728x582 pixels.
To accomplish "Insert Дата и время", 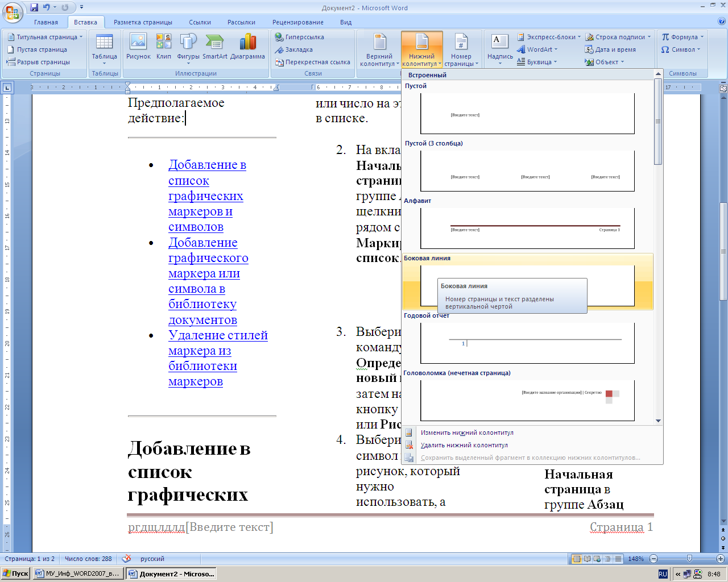I will 610,49.
